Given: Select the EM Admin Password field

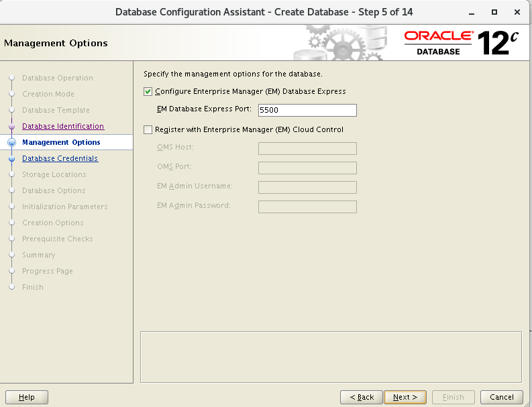Looking at the screenshot, I should pyautogui.click(x=307, y=207).
